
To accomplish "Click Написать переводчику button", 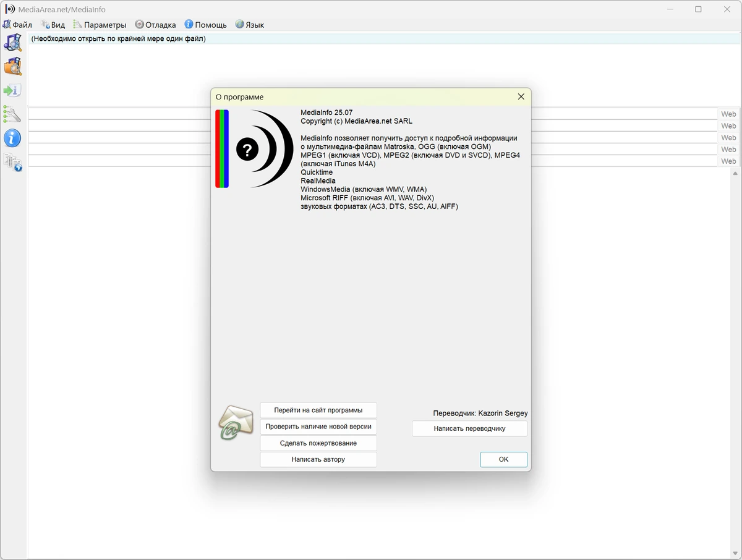I will tap(469, 428).
